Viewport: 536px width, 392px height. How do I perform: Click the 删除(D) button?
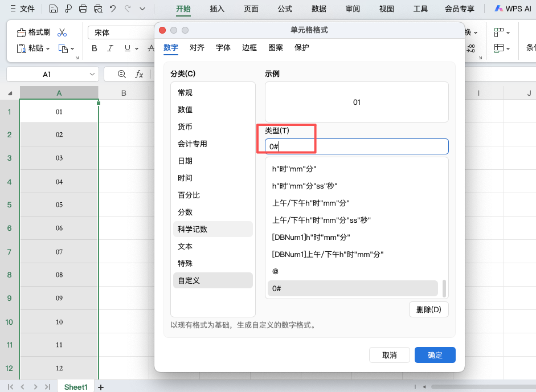(428, 309)
